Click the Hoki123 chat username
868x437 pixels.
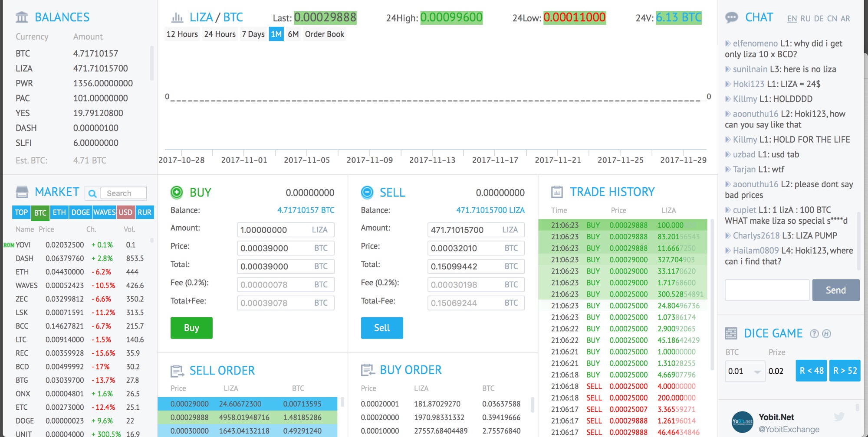[x=748, y=84]
